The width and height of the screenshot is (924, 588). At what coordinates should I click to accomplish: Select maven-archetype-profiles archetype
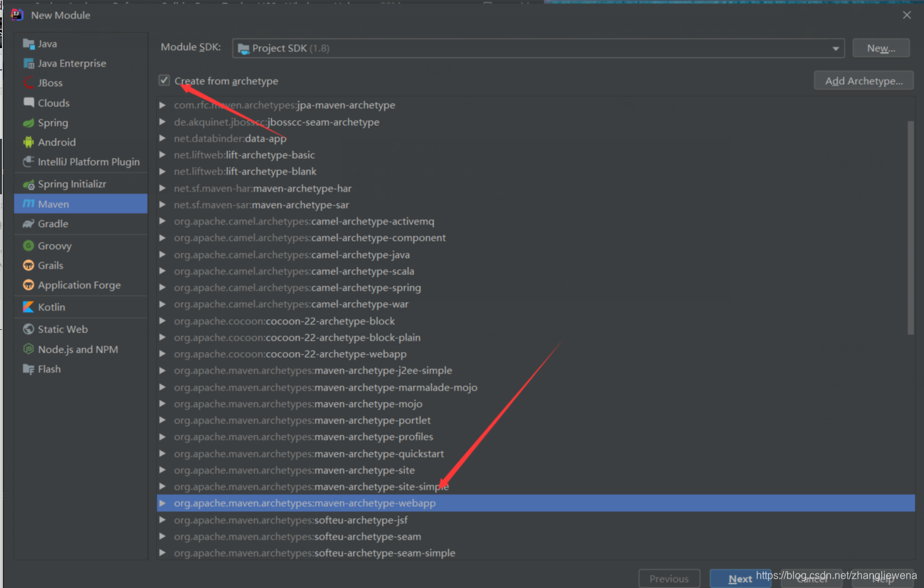[x=535, y=437]
